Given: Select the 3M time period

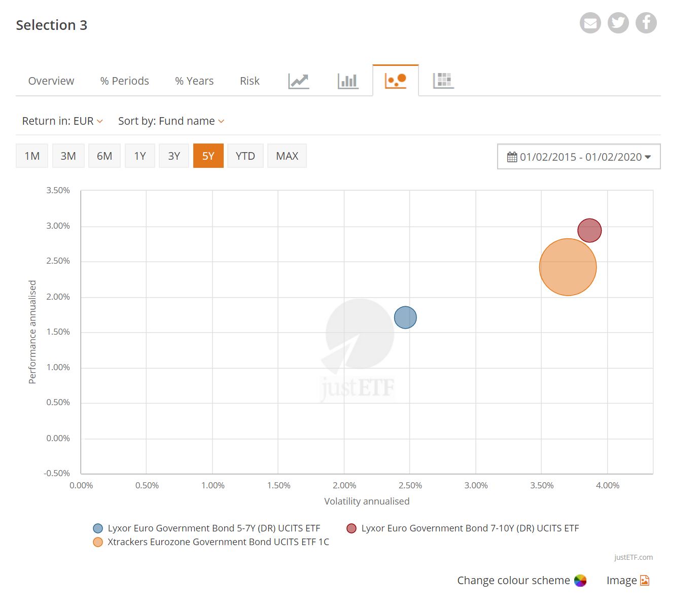Looking at the screenshot, I should coord(68,156).
